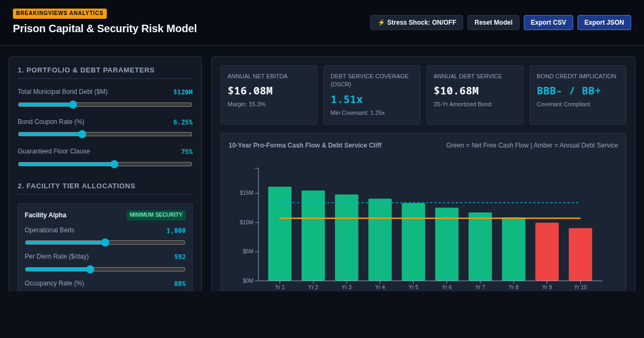Image resolution: width=644 pixels, height=338 pixels.
Task: Click the 75% floor clause value
Action: click(187, 152)
